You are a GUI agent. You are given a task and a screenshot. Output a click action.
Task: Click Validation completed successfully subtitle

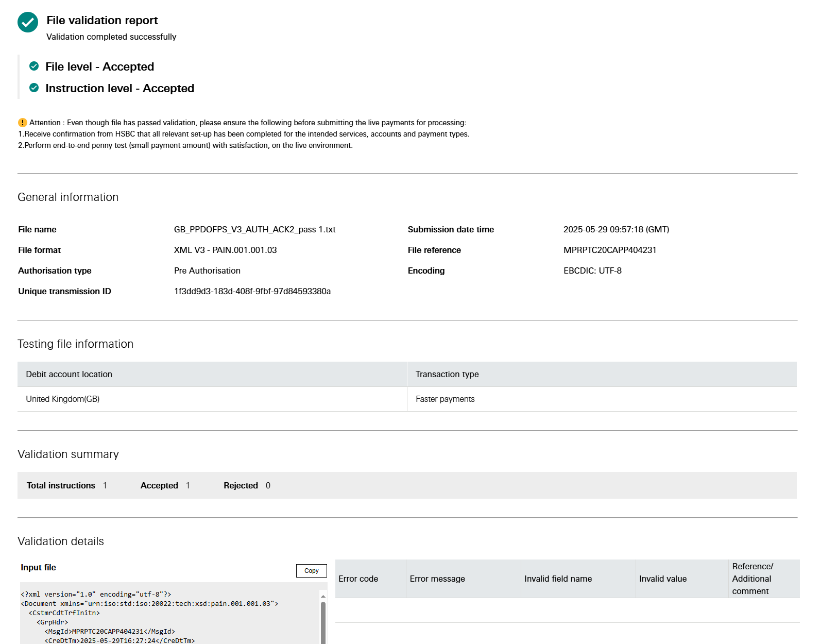pos(111,37)
